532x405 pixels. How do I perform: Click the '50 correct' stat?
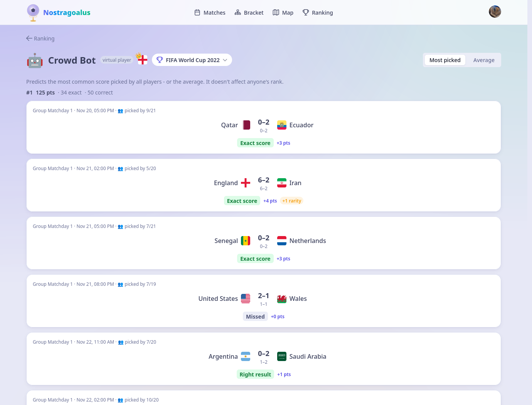point(100,93)
